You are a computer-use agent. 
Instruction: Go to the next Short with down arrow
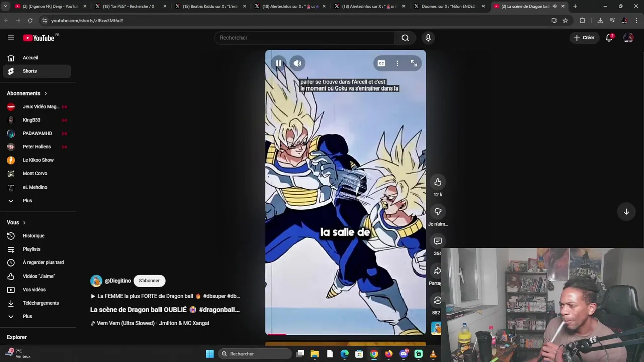pos(626,212)
